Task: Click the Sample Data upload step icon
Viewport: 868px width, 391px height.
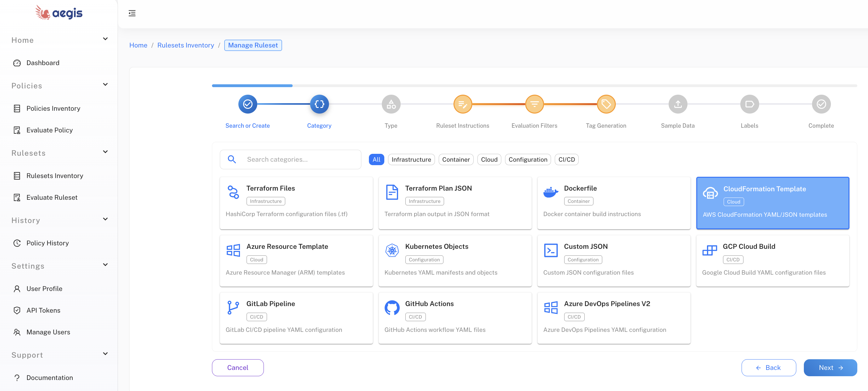Action: [678, 104]
